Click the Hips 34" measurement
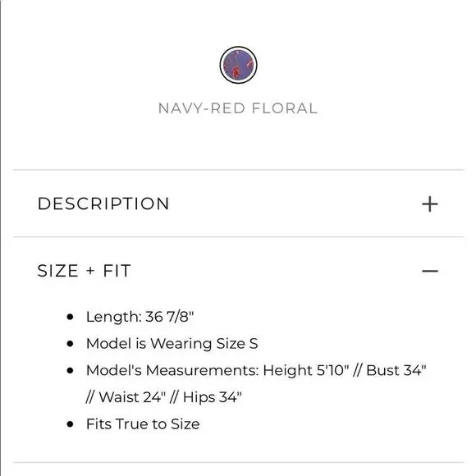The height and width of the screenshot is (476, 476). tap(213, 397)
